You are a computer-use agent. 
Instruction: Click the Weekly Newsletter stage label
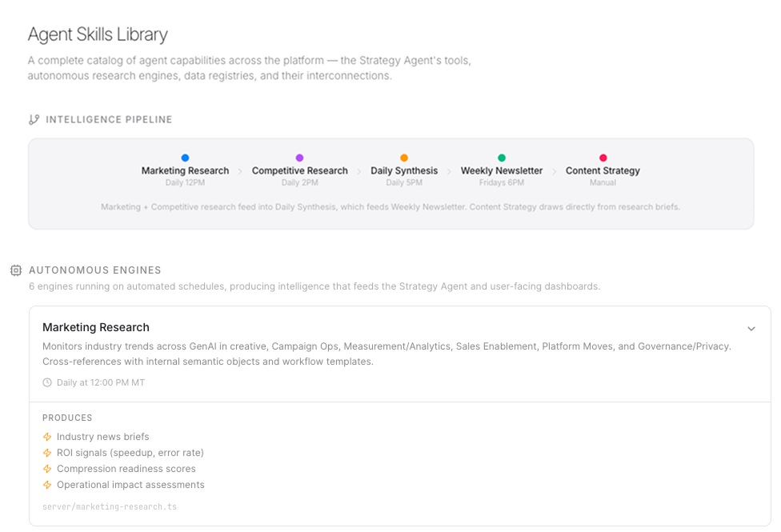click(x=502, y=171)
